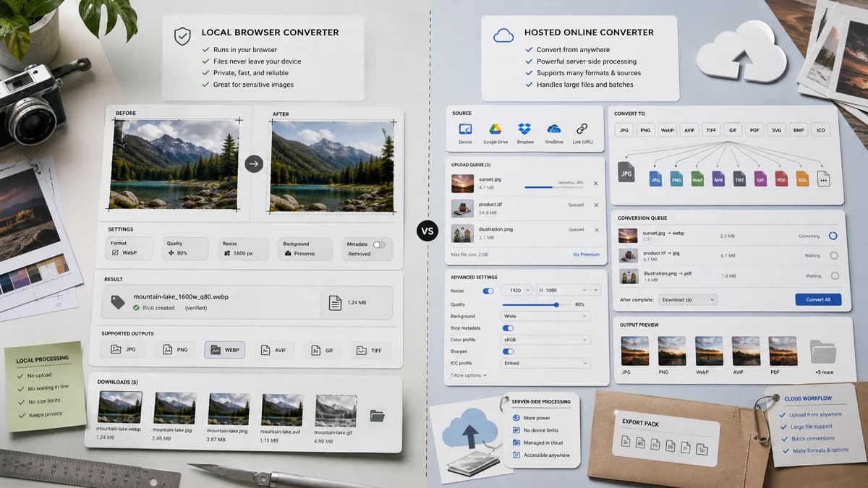The width and height of the screenshot is (868, 488).
Task: Select the OneDrive source icon
Action: (554, 129)
